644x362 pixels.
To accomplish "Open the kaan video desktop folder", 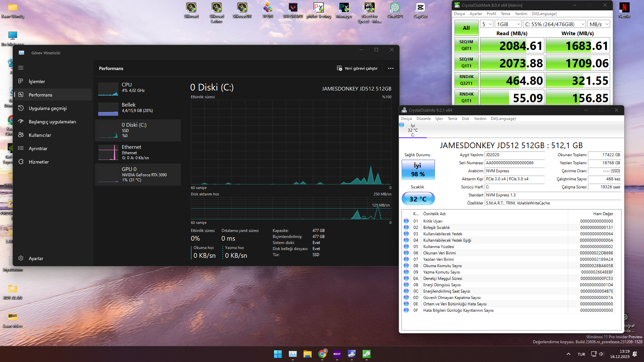I will click(13, 320).
